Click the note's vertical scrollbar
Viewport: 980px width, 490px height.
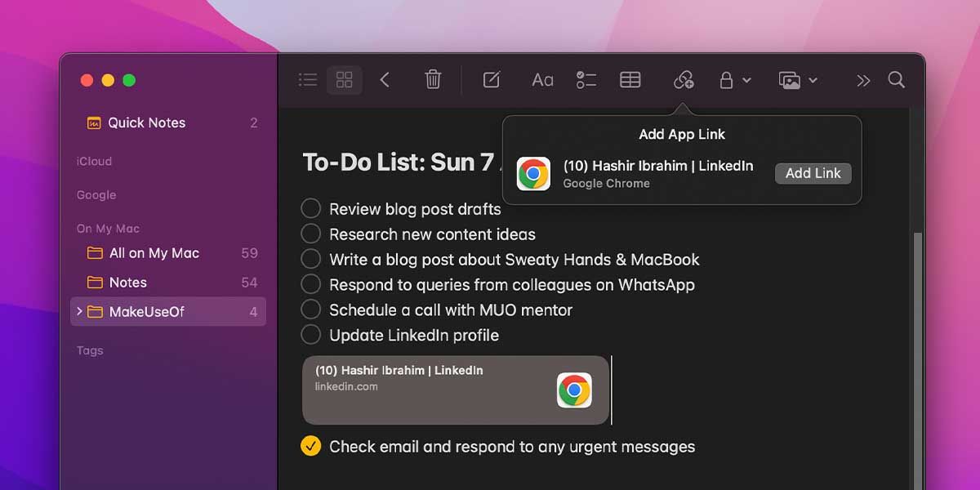[917, 359]
